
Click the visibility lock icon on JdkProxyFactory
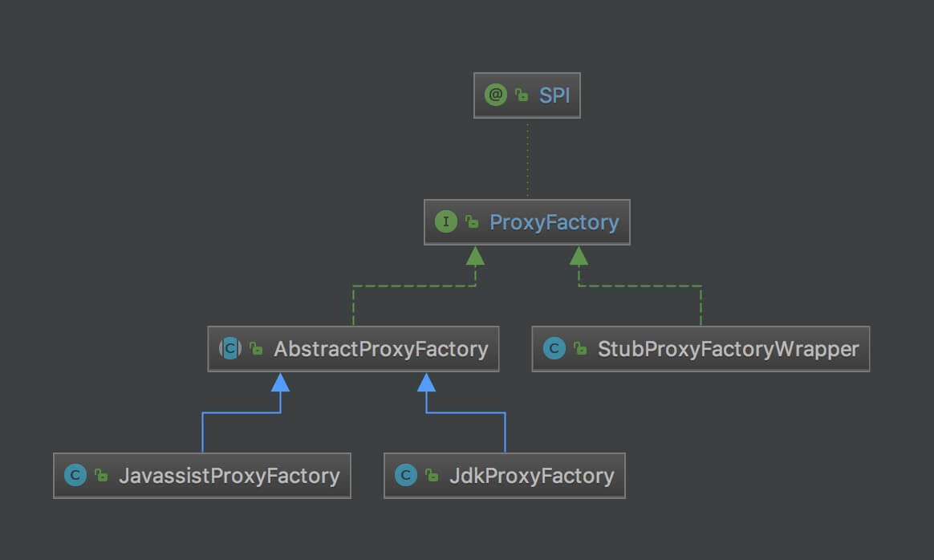pos(432,476)
